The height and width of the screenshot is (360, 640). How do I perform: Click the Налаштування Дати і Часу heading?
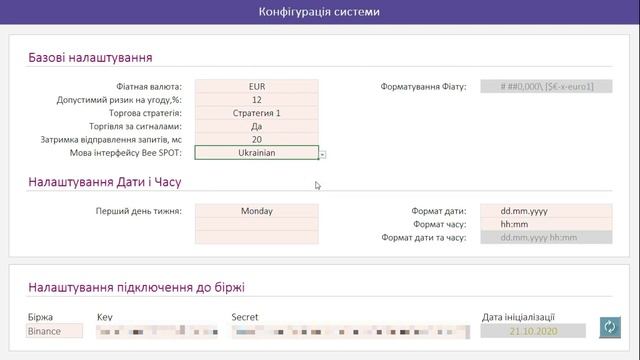pos(104,182)
